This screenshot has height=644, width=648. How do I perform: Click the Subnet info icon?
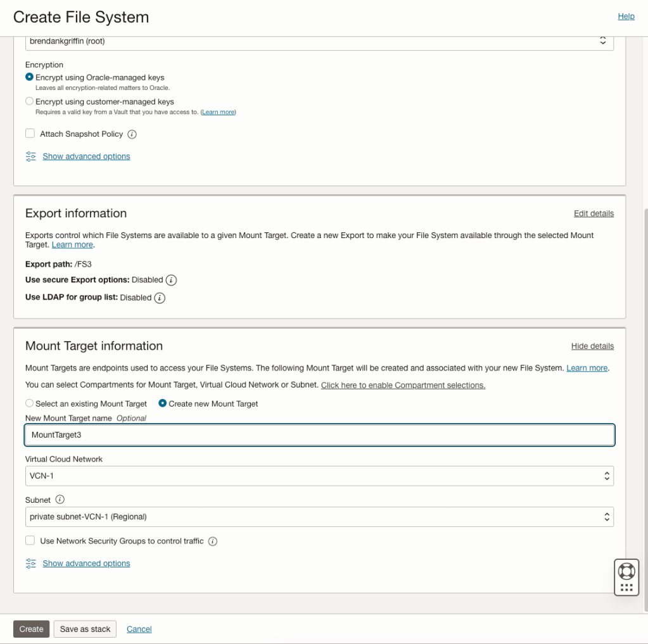pos(60,500)
